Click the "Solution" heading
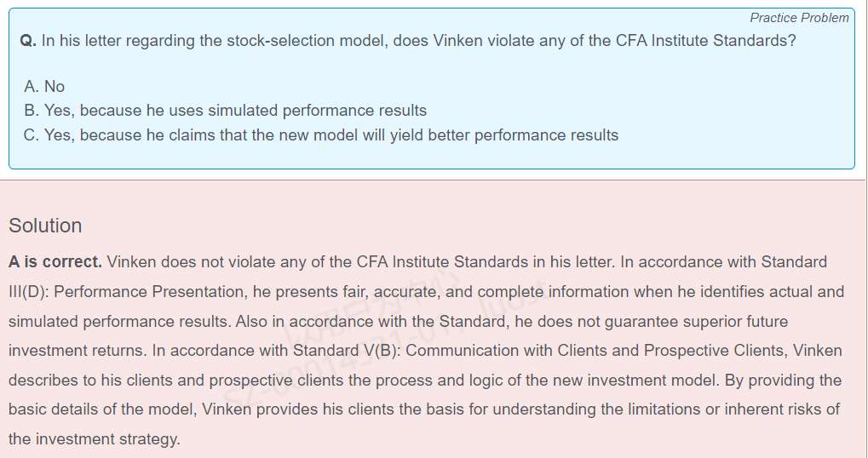Image resolution: width=868 pixels, height=458 pixels. click(45, 226)
